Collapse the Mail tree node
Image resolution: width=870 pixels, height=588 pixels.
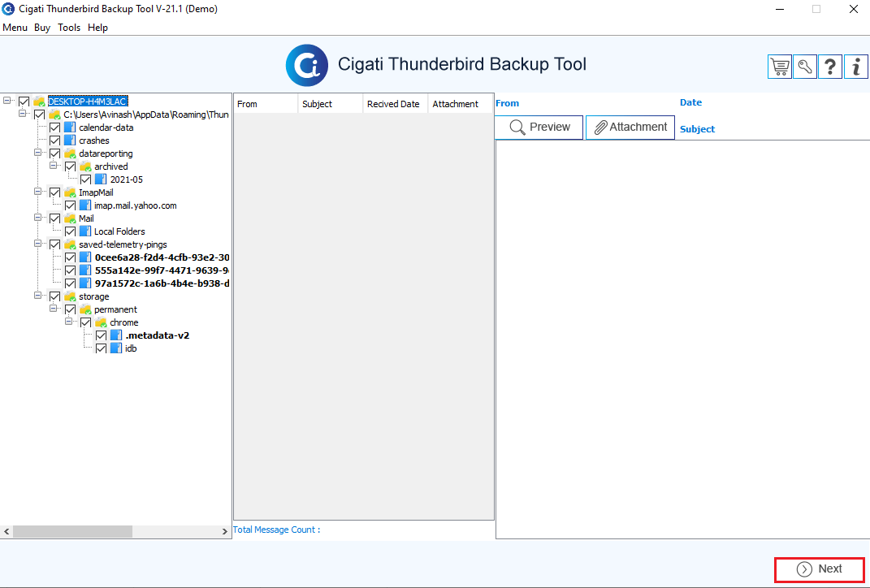[37, 218]
